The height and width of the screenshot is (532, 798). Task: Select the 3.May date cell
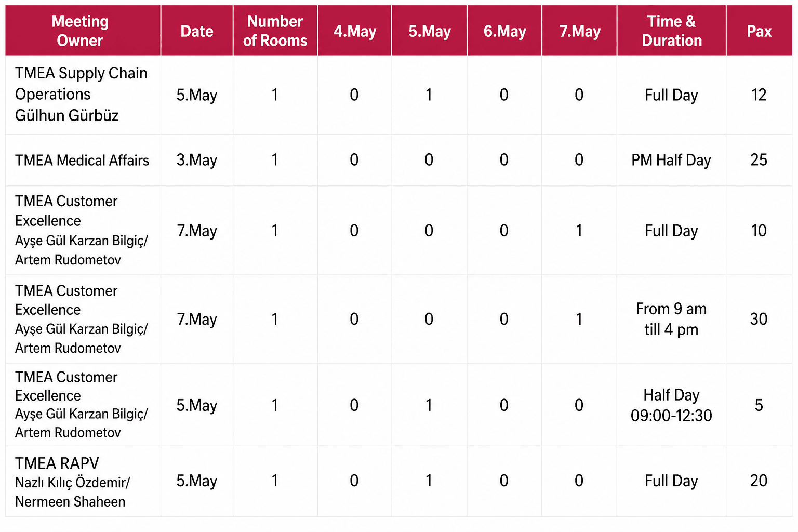click(x=197, y=160)
